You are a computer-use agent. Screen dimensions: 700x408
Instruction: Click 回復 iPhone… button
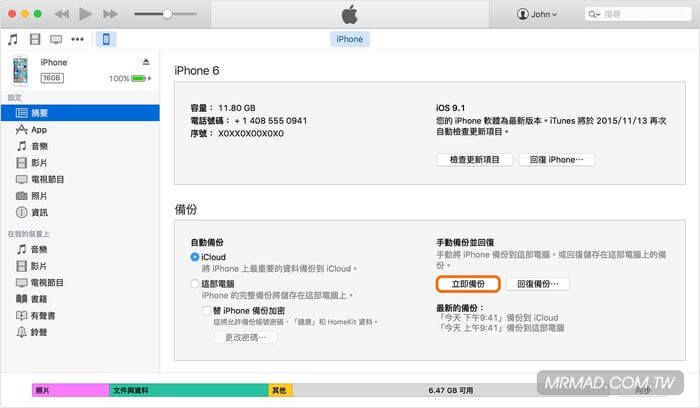(x=557, y=160)
